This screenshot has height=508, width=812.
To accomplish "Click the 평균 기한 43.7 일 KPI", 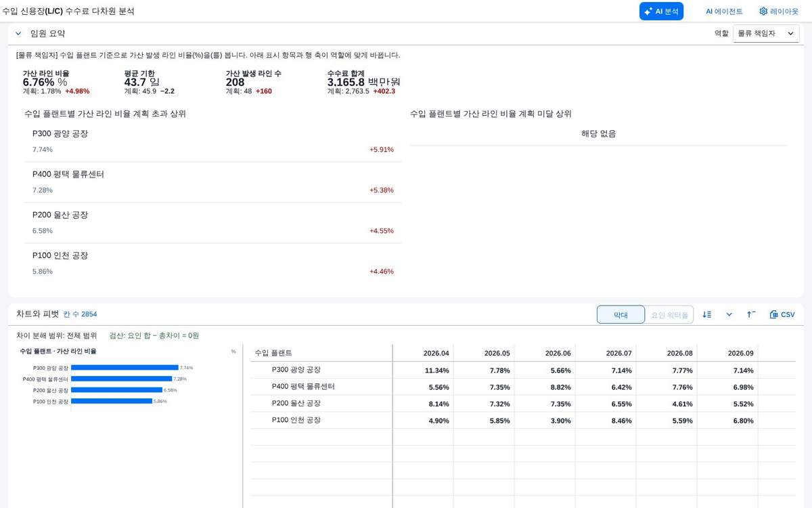I will [150, 82].
